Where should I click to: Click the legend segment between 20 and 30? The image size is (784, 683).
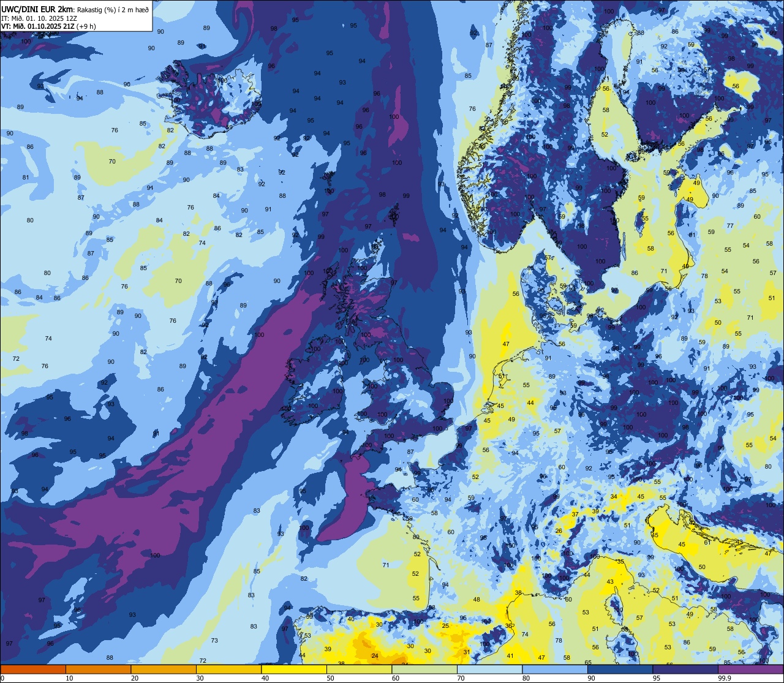click(x=164, y=669)
